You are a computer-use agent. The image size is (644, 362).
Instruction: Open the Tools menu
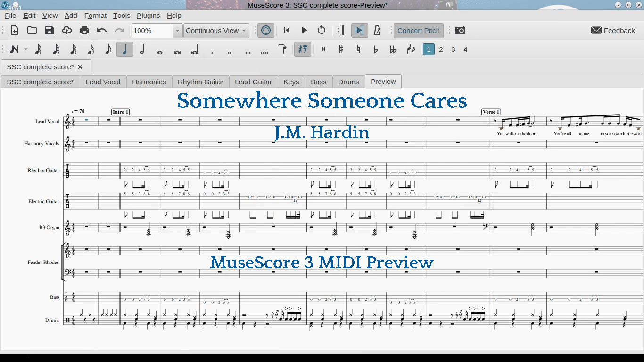(122, 16)
